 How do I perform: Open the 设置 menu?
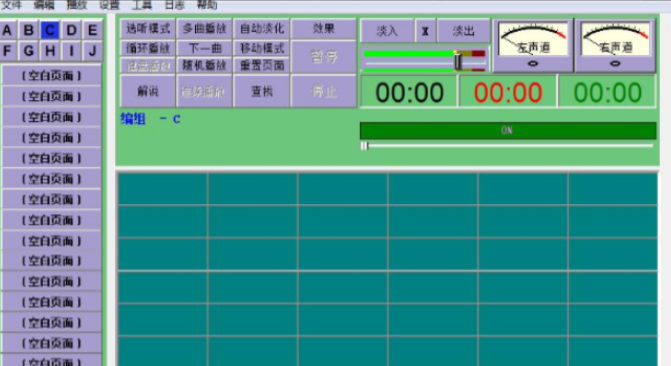tap(110, 5)
